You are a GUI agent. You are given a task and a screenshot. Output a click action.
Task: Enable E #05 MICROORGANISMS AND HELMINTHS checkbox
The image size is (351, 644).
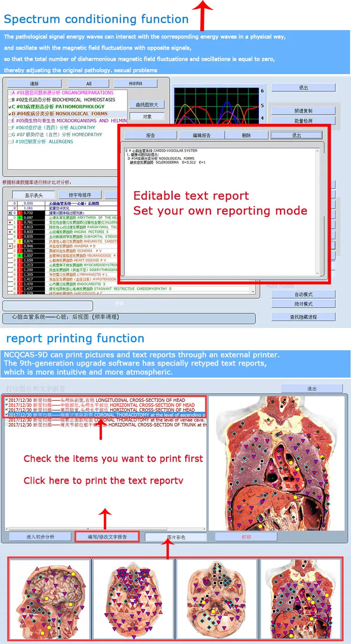pos(10,121)
